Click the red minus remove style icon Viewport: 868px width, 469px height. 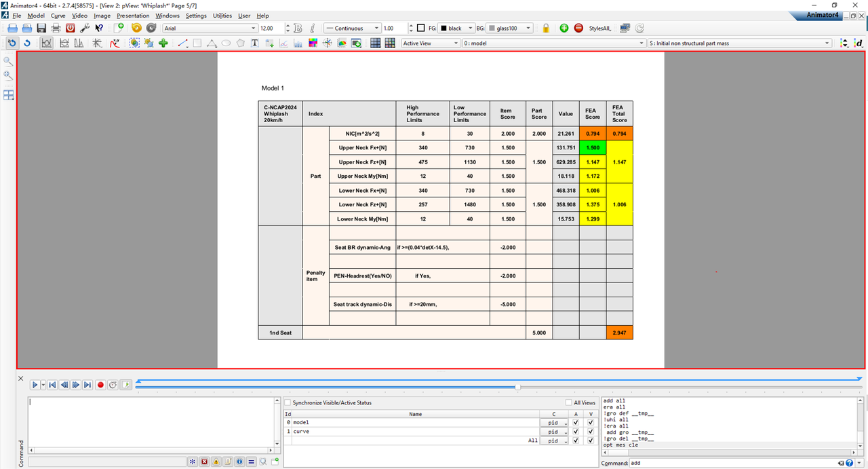[x=578, y=29]
